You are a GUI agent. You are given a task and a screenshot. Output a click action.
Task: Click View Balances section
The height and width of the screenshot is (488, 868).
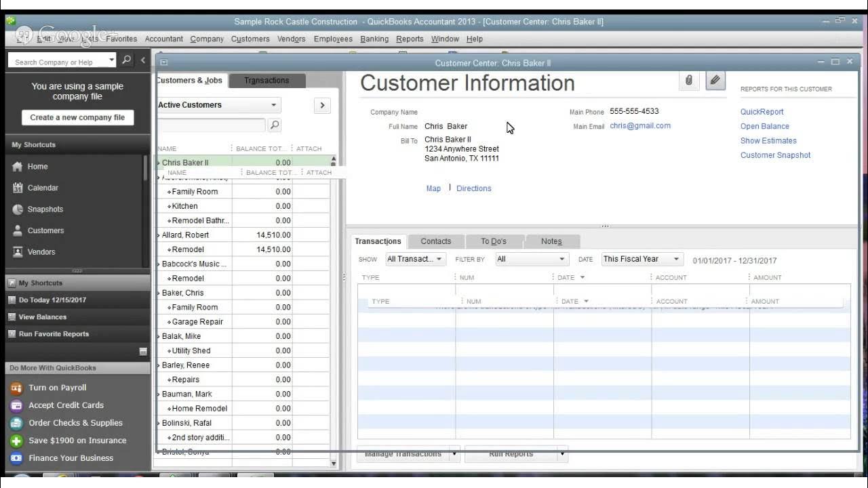(x=78, y=317)
